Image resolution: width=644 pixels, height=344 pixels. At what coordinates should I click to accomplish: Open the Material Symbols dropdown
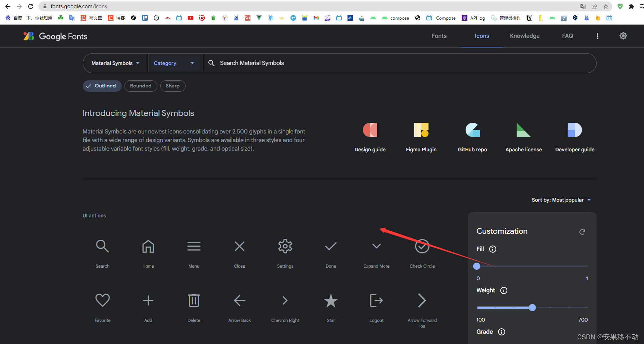pos(115,63)
